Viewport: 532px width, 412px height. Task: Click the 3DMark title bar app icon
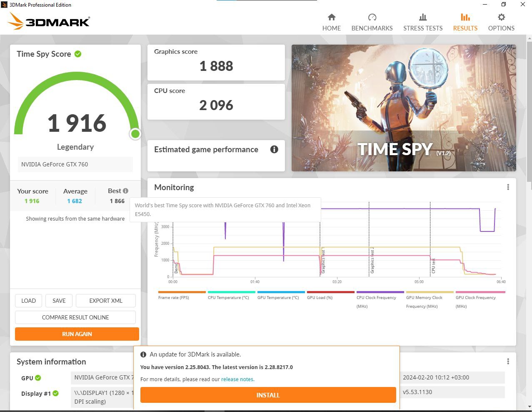coord(4,5)
